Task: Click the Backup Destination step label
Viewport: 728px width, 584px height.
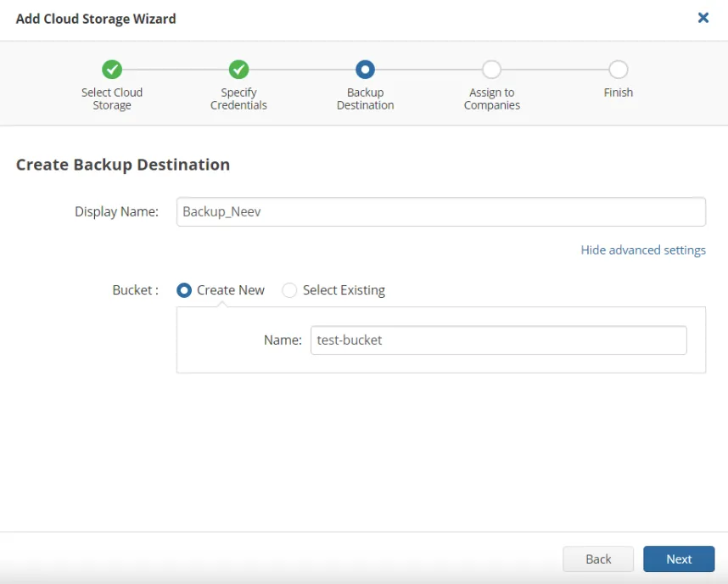Action: (x=366, y=99)
